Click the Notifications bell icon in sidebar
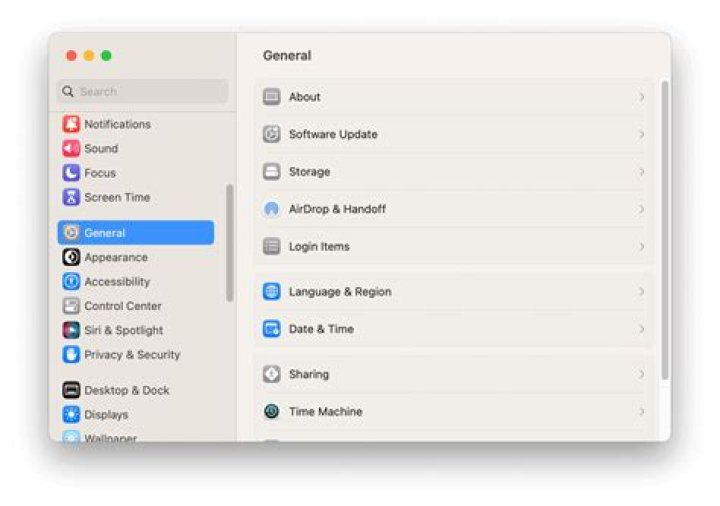 (71, 124)
